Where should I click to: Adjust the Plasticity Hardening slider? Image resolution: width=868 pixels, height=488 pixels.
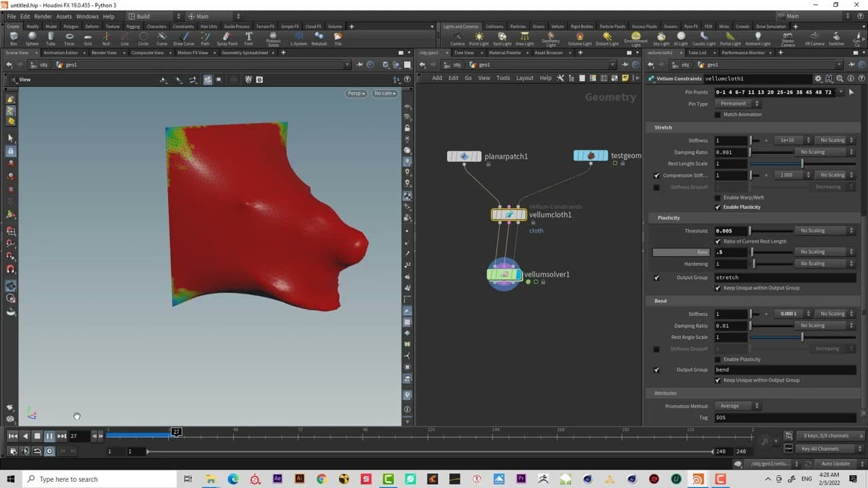pyautogui.click(x=770, y=264)
